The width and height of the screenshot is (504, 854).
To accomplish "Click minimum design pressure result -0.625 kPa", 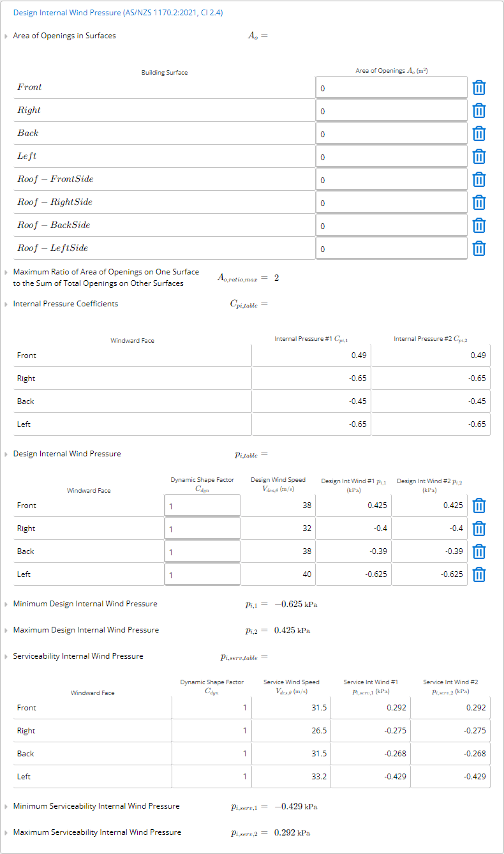I will 295,604.
